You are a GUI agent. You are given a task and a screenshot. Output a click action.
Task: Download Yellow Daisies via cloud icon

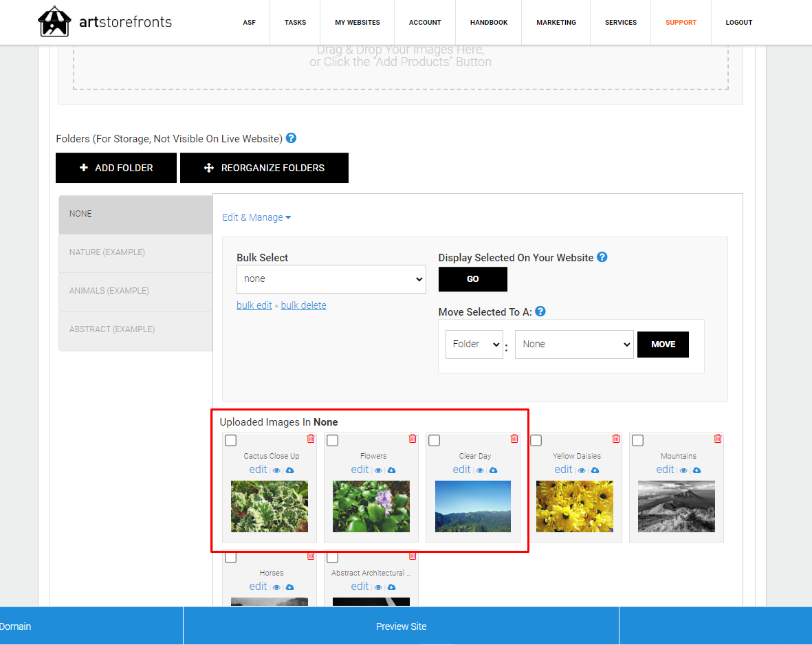click(x=595, y=470)
